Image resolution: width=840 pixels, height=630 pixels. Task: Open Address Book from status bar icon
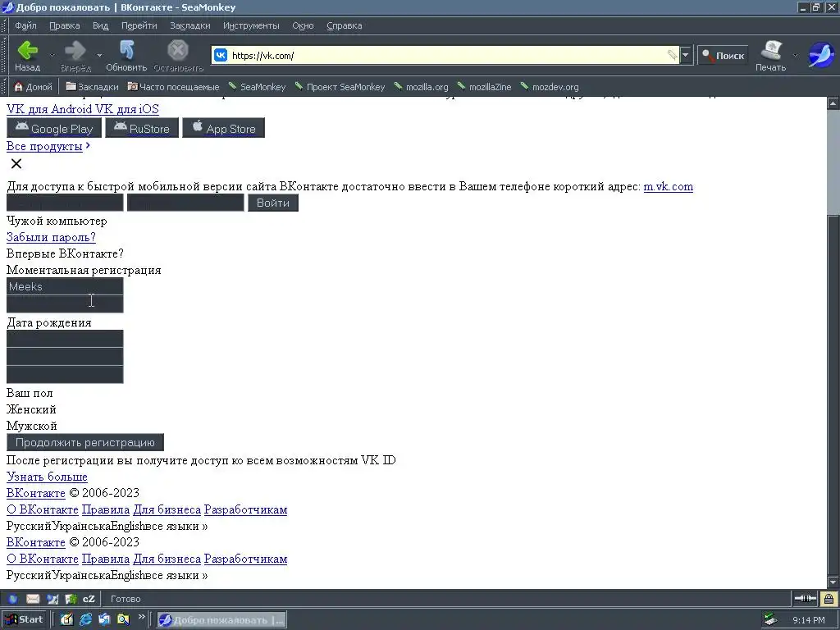pos(71,599)
